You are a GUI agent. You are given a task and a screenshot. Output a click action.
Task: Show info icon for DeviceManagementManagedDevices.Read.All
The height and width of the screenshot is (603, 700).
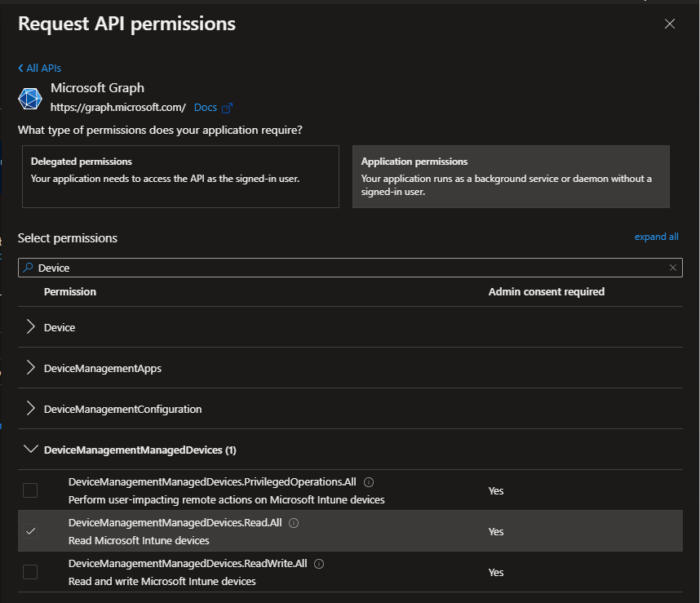(294, 523)
